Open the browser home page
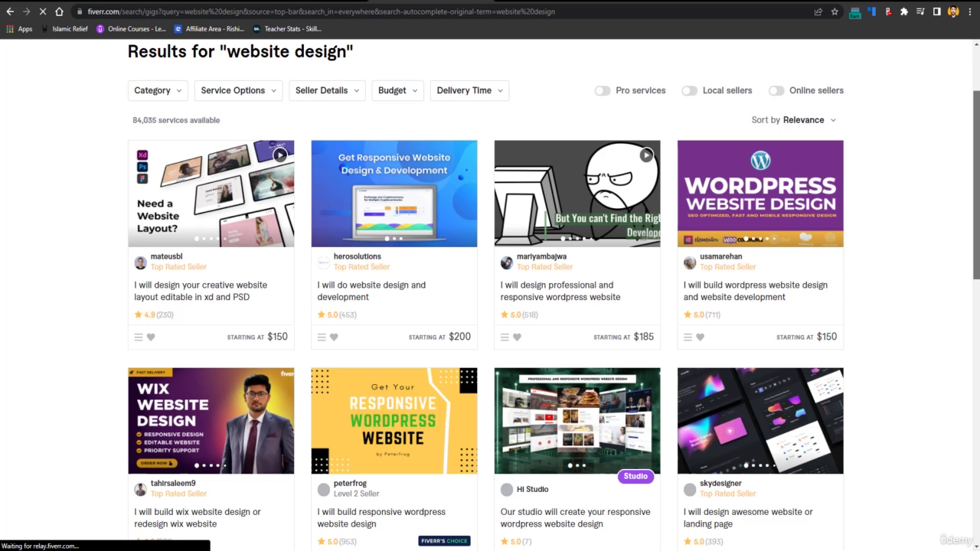The width and height of the screenshot is (980, 551). coord(59,11)
